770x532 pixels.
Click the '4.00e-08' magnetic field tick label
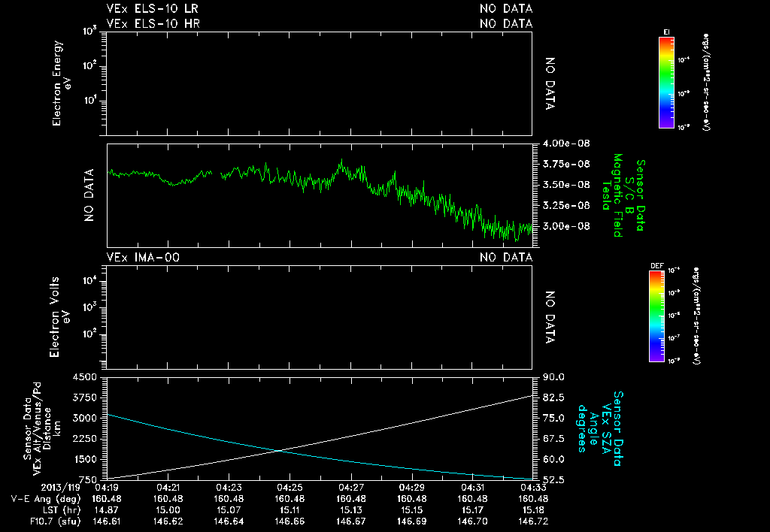coord(566,144)
